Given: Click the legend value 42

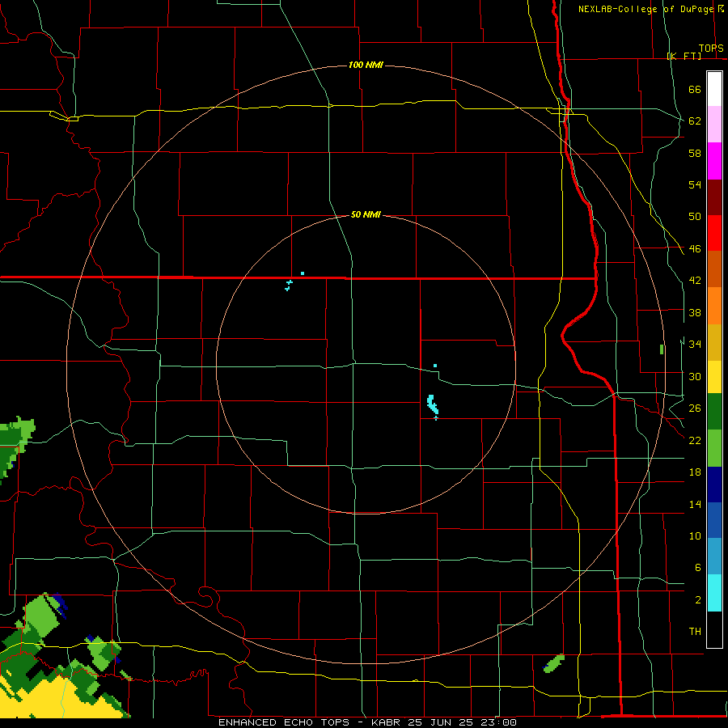Looking at the screenshot, I should (x=695, y=281).
